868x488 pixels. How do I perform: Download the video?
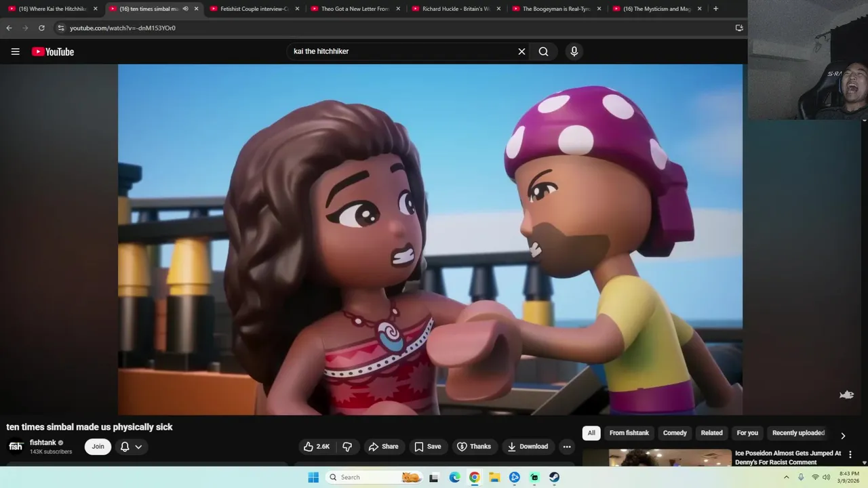click(x=528, y=447)
